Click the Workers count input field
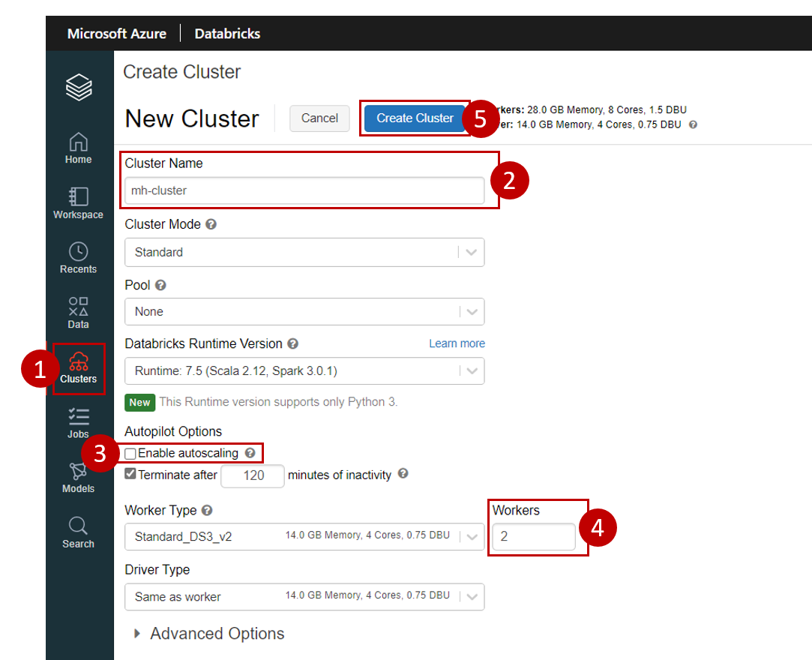This screenshot has width=812, height=660. [533, 536]
